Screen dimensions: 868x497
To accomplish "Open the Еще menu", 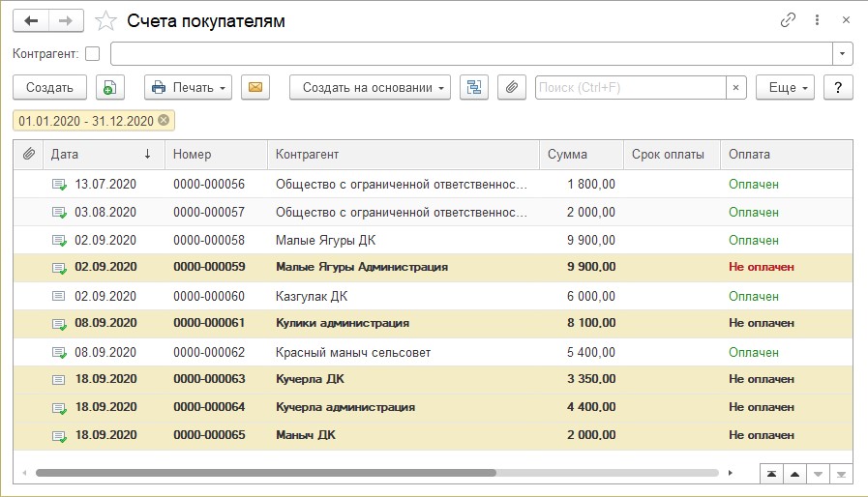I will click(x=785, y=87).
